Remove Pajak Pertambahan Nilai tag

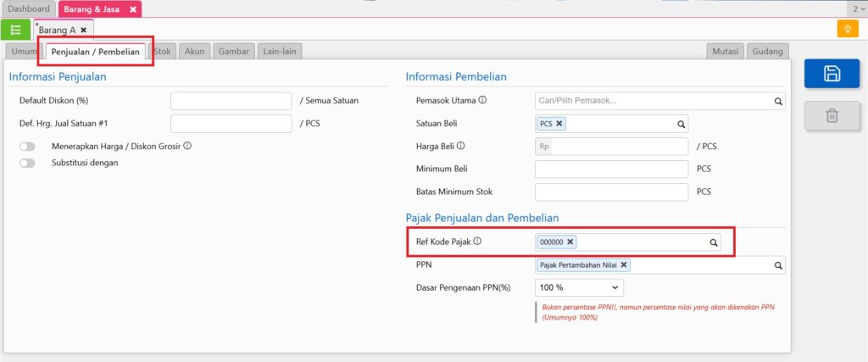pos(624,265)
